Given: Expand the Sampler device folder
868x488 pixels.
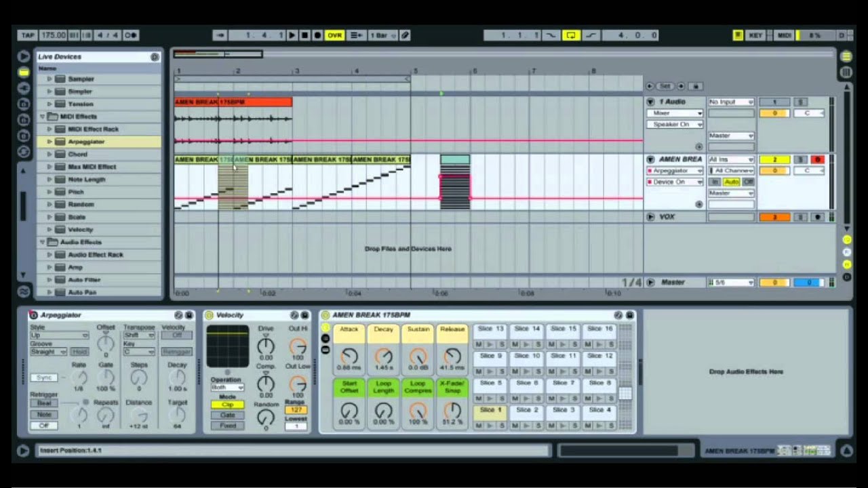Looking at the screenshot, I should tap(50, 79).
